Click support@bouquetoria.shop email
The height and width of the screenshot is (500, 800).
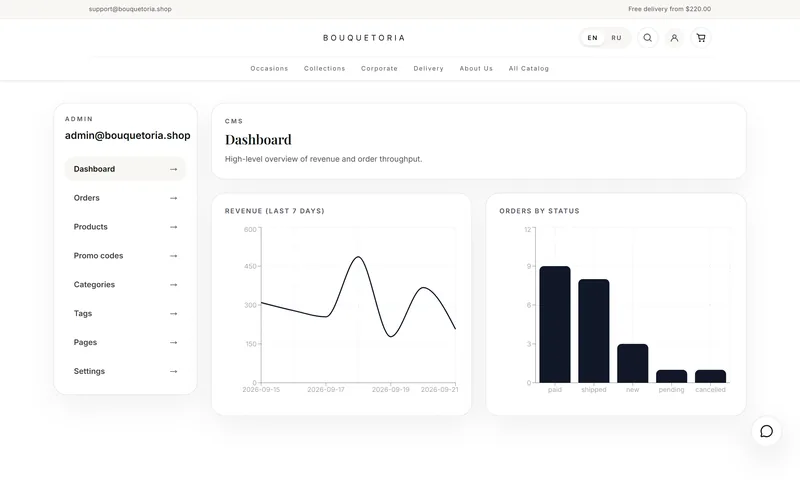(x=130, y=9)
